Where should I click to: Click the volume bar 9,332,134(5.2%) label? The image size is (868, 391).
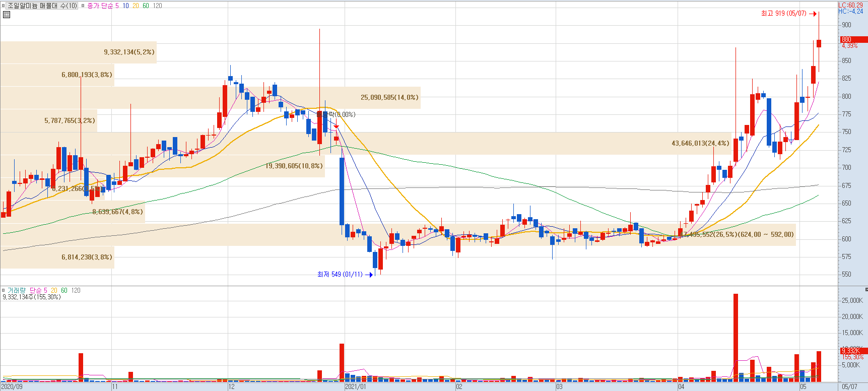pyautogui.click(x=129, y=52)
